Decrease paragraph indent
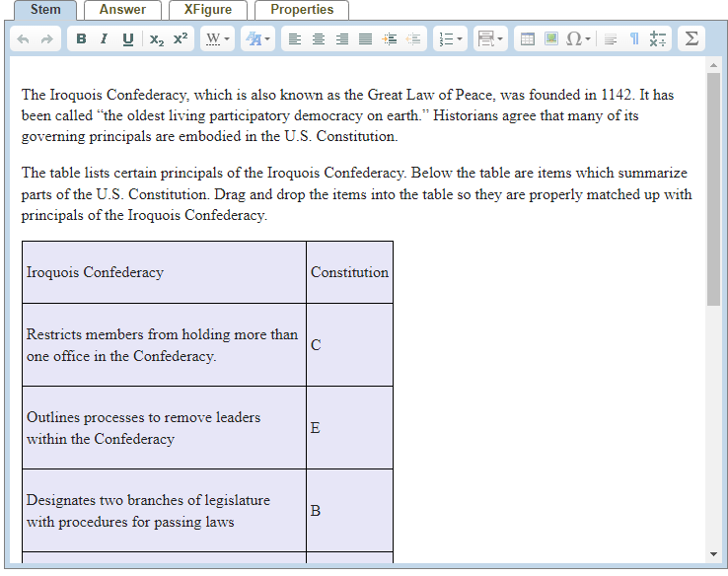Image resolution: width=728 pixels, height=576 pixels. 412,39
